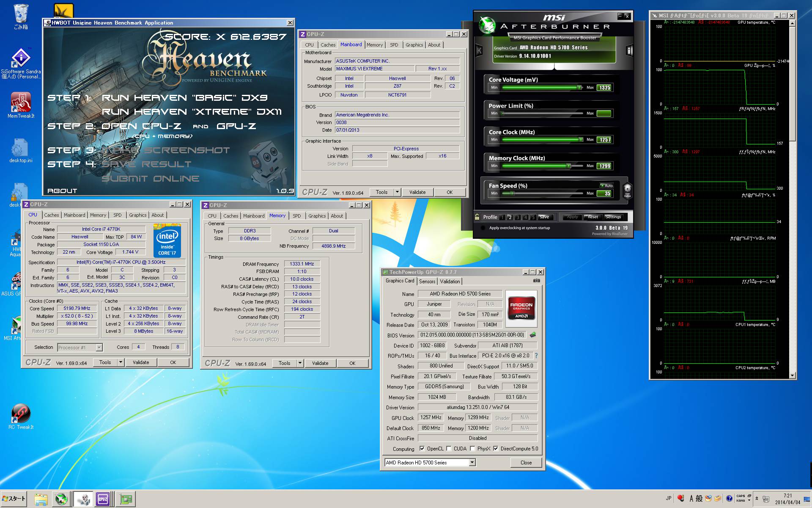The width and height of the screenshot is (812, 508).
Task: Click Core Clock value field 1257
Action: (604, 140)
